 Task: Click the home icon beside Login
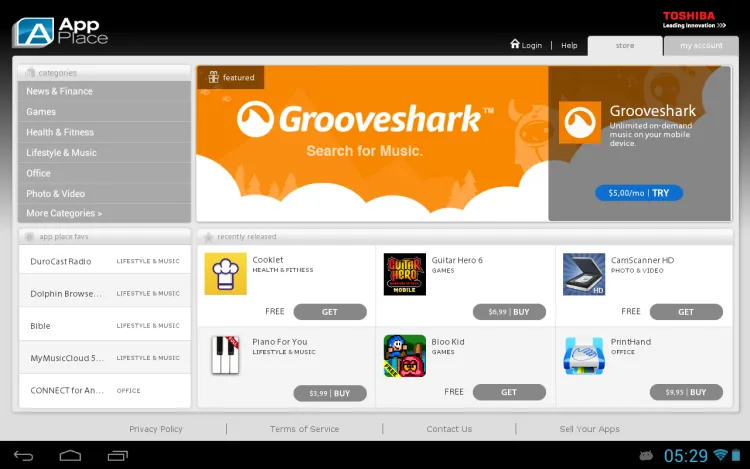pos(515,44)
